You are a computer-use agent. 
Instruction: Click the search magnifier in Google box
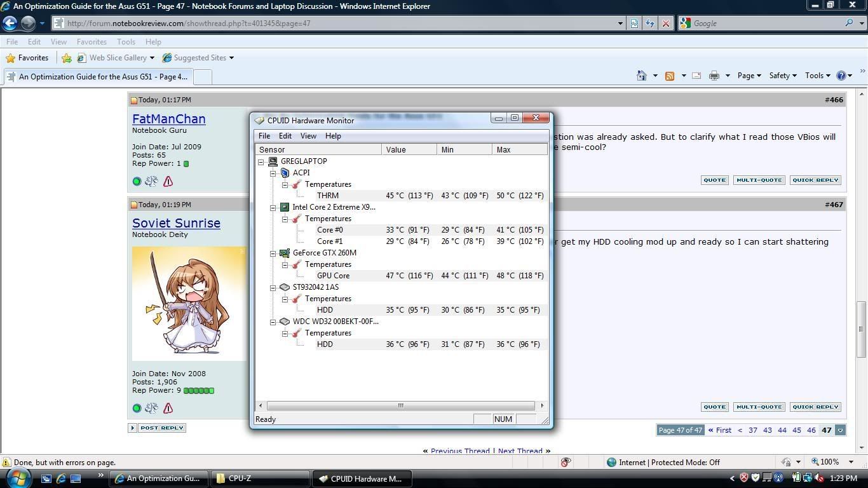point(849,23)
